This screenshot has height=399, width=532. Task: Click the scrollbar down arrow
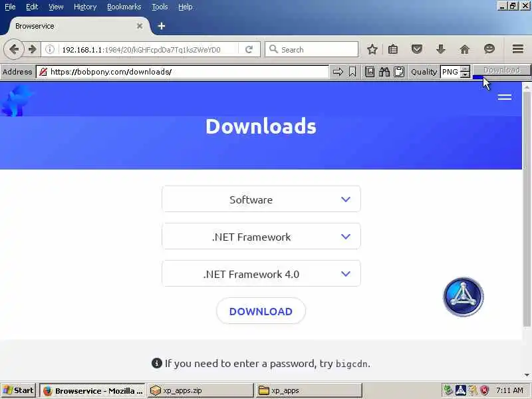527,375
